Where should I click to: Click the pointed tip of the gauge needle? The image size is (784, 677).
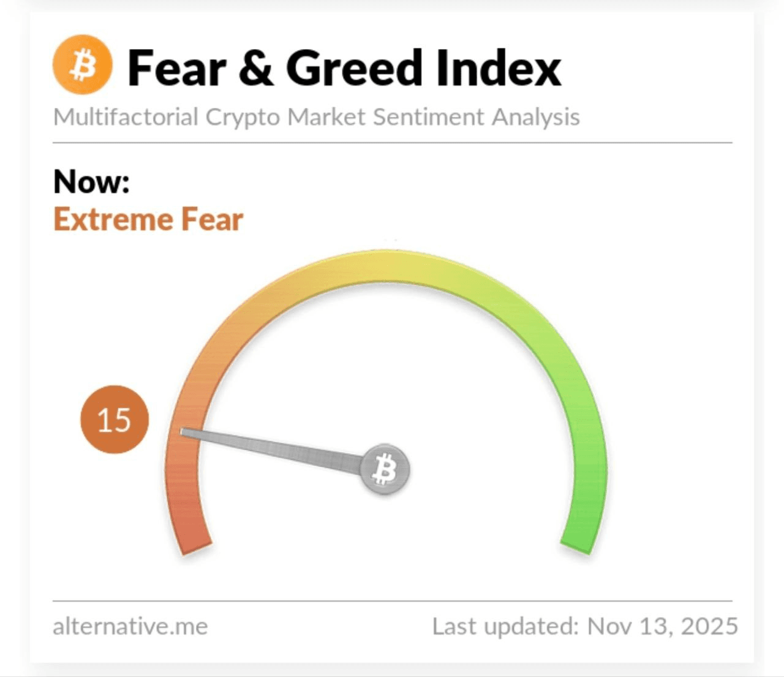point(183,432)
